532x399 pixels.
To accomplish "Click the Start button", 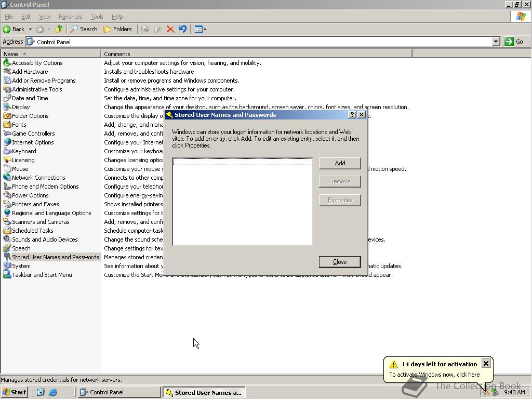I will pos(14,392).
